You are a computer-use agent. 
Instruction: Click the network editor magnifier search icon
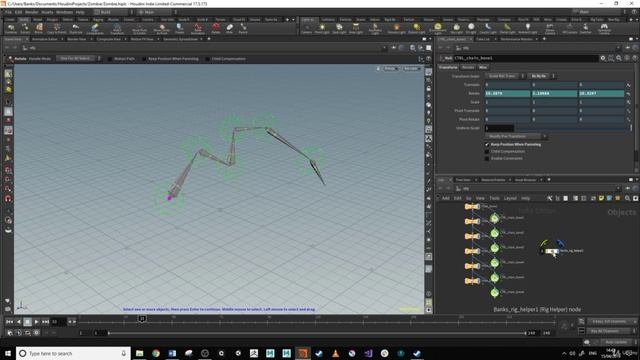628,198
